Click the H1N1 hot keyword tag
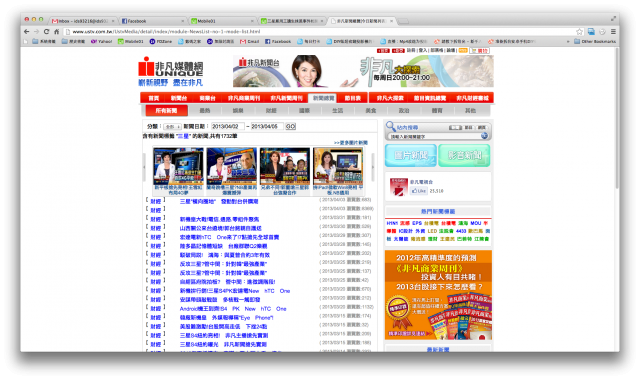Viewport: 640px width, 380px height. [x=392, y=223]
